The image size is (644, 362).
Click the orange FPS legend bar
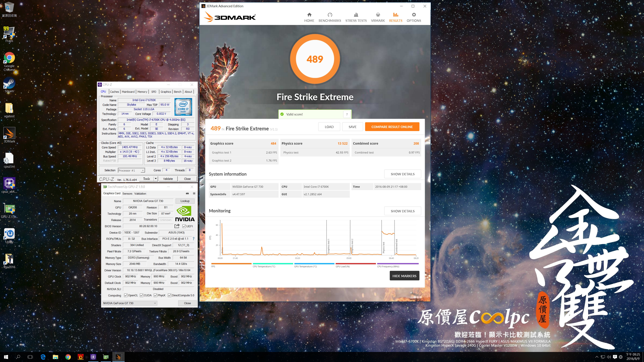[231, 264]
